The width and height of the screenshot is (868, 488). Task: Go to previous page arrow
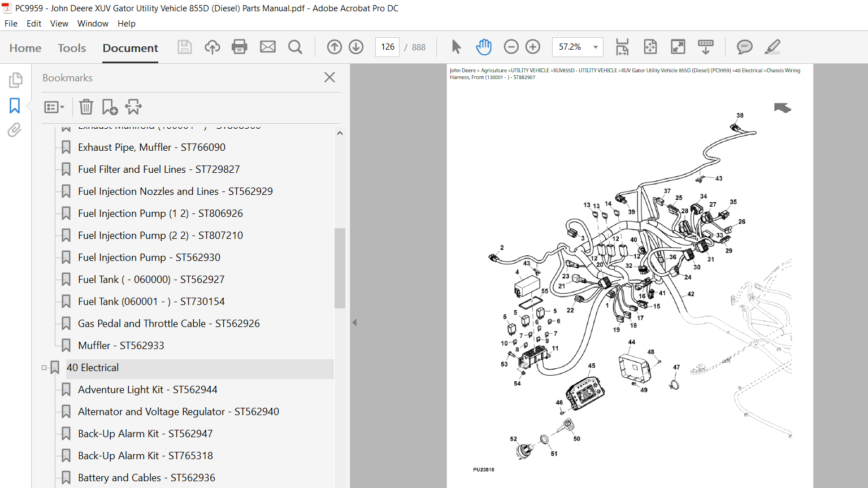tap(335, 47)
